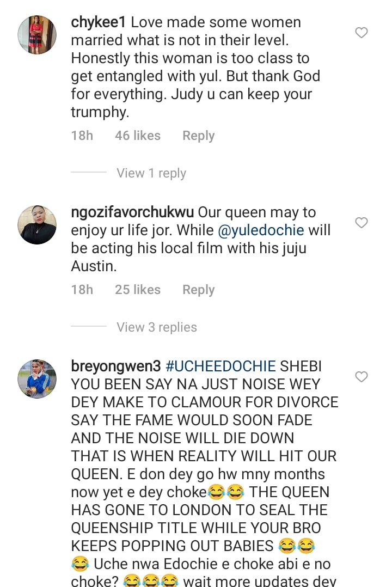Image resolution: width=392 pixels, height=587 pixels.
Task: Tap the breyongwen3 username
Action: click(115, 366)
